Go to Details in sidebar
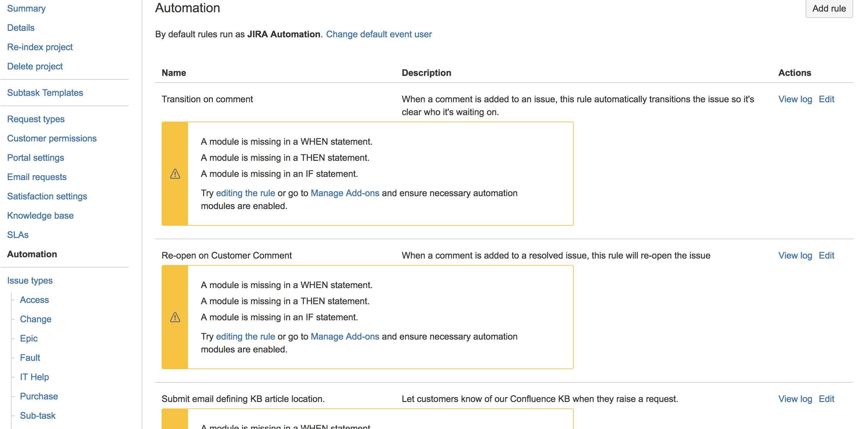Image resolution: width=868 pixels, height=429 pixels. click(21, 28)
